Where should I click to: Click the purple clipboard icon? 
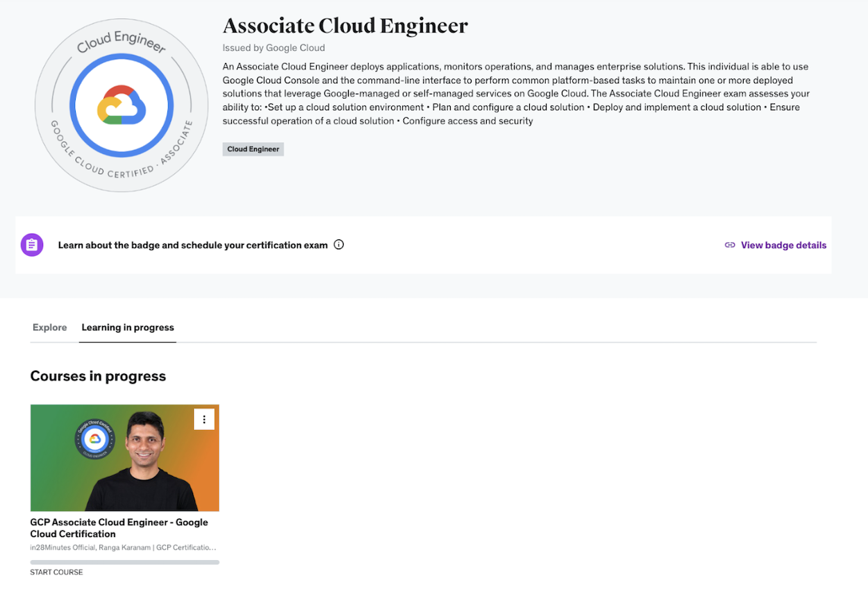(x=32, y=245)
